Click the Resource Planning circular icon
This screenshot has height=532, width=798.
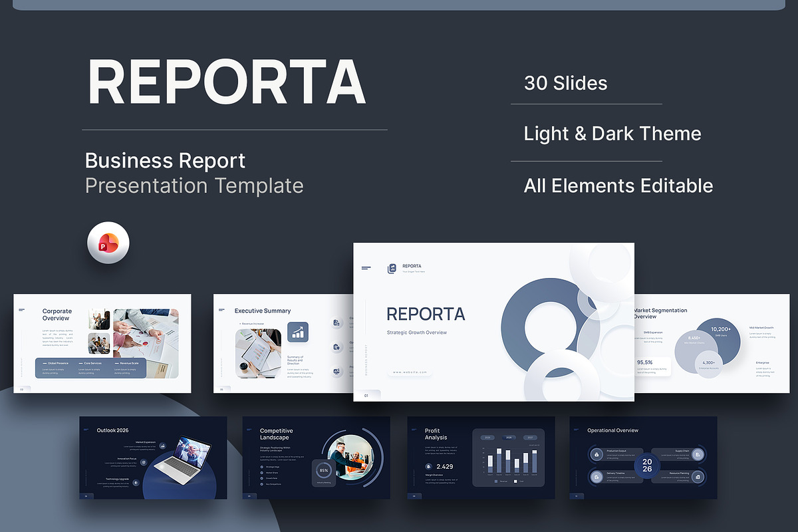click(697, 477)
